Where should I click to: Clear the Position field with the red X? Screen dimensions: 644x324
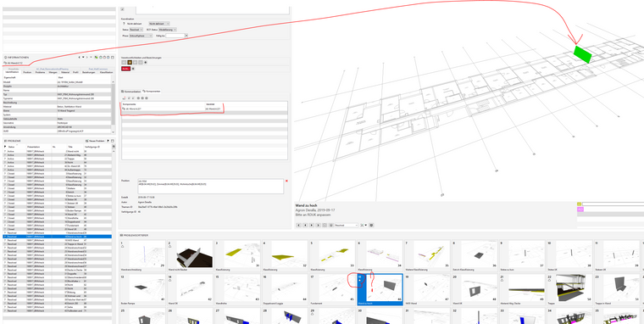pyautogui.click(x=286, y=181)
